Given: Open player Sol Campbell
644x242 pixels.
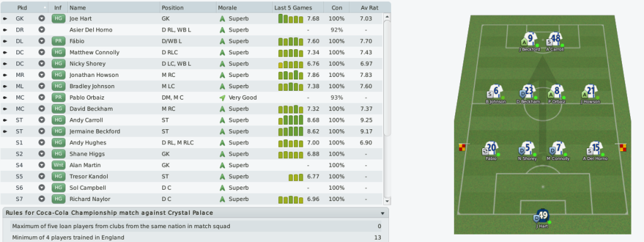Looking at the screenshot, I should (88, 188).
